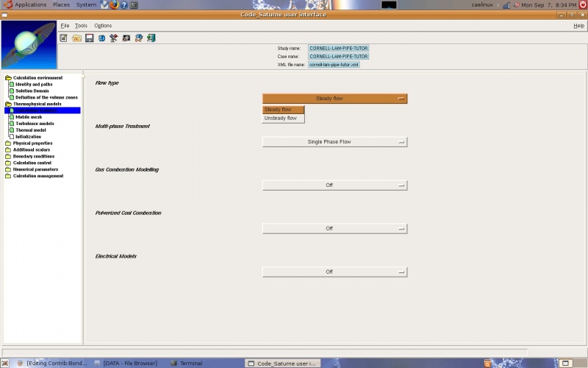Click the Numerical parameters folder icon
The height and width of the screenshot is (368, 588).
(x=8, y=169)
